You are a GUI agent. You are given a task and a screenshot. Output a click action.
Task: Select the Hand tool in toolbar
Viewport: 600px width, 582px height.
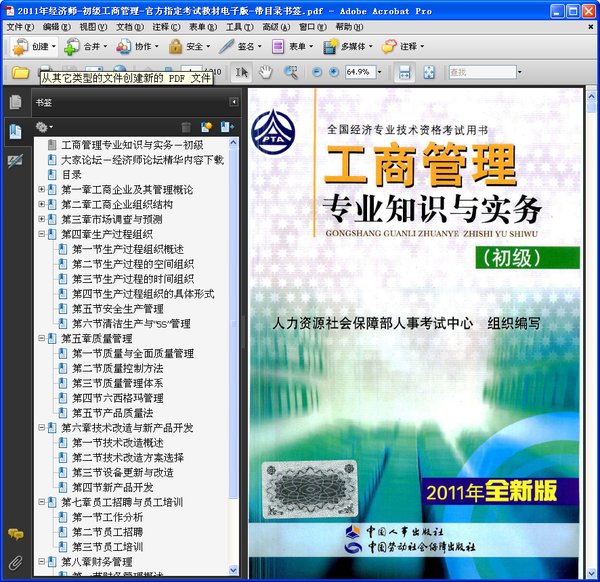pos(266,72)
